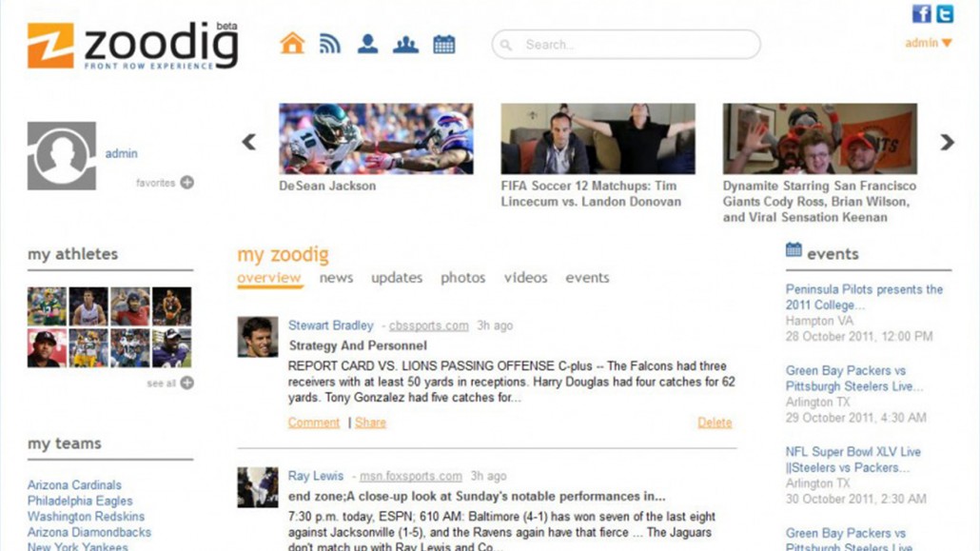Screen dimensions: 980x551
Task: Select the overview tab
Action: click(x=268, y=278)
